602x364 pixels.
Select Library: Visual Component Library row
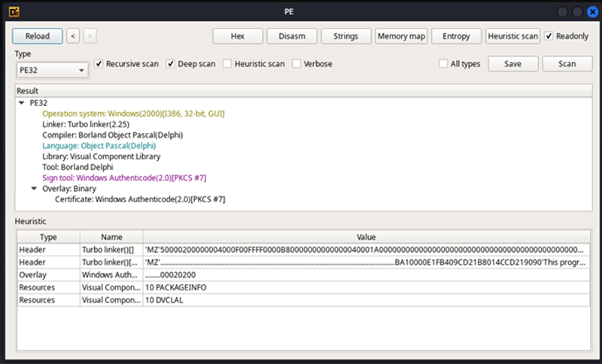point(102,156)
